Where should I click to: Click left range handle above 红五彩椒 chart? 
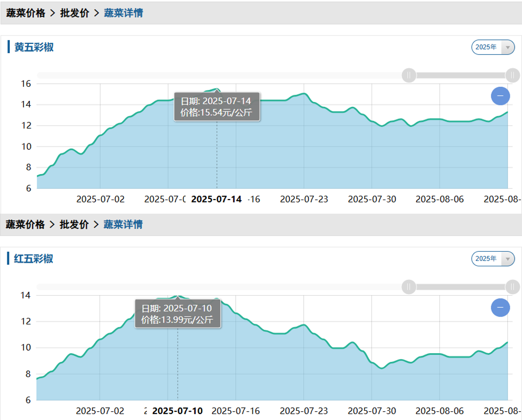(409, 287)
